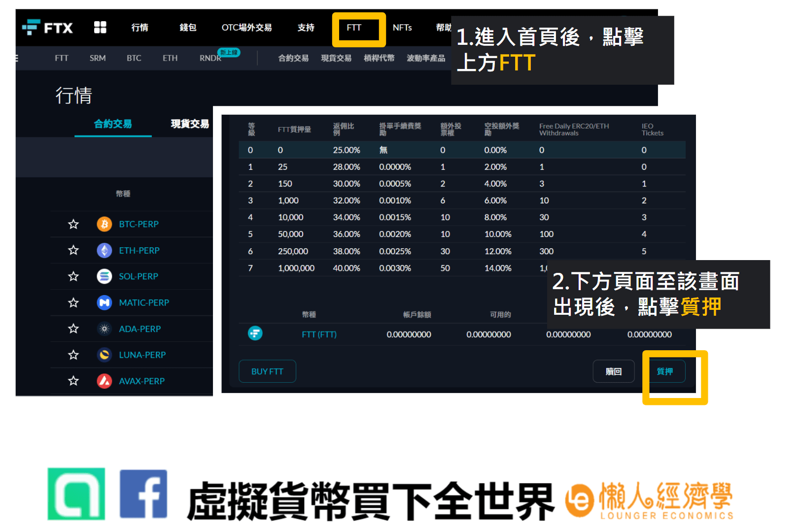
Task: Click the MATIC coin icon
Action: 104,303
